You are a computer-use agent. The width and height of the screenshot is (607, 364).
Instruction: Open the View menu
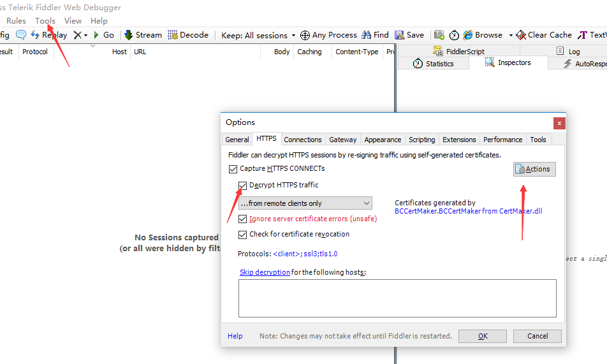(x=73, y=21)
